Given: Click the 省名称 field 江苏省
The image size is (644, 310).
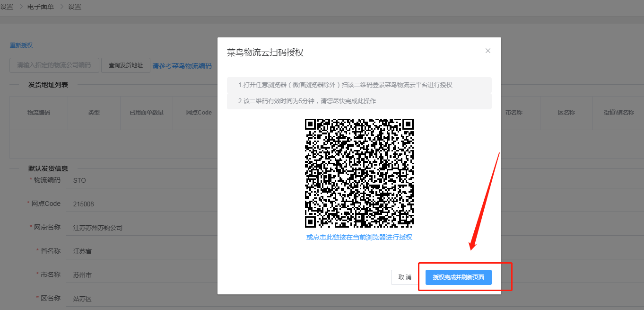Looking at the screenshot, I should point(142,251).
